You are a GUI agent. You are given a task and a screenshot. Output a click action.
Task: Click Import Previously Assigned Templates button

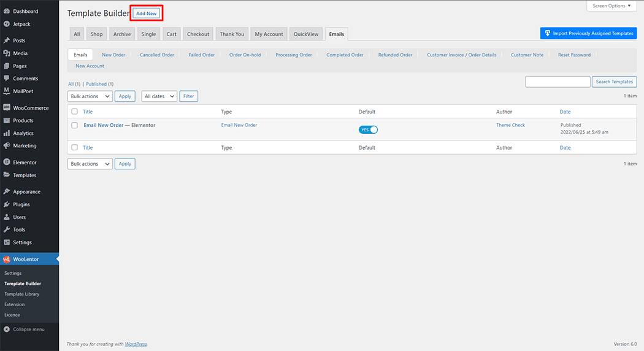click(588, 33)
